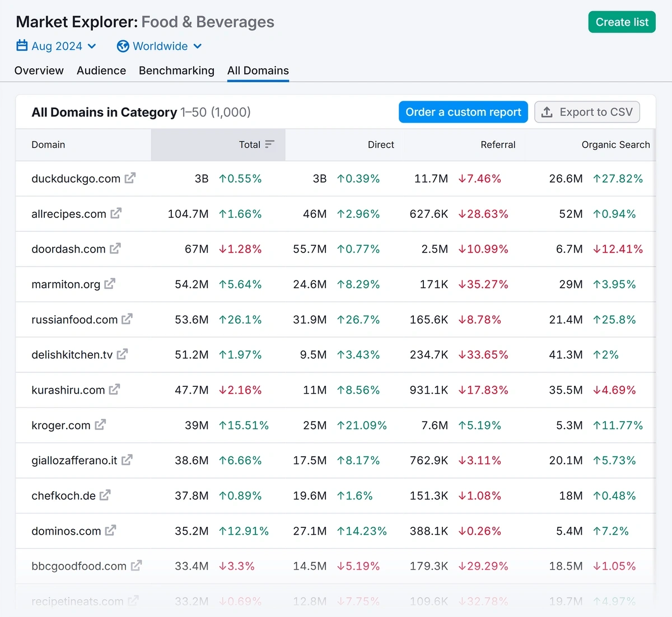Click the giallozafferano.it domain name
This screenshot has width=672, height=617.
74,461
